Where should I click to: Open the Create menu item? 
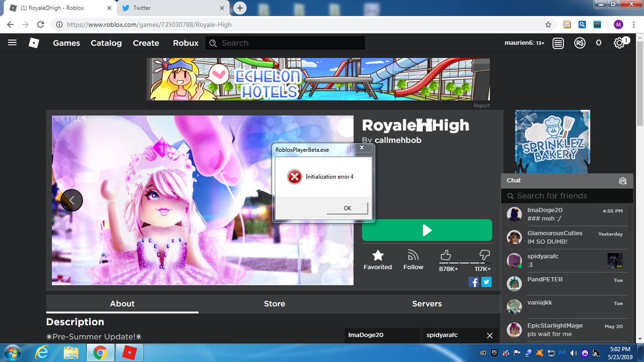146,43
